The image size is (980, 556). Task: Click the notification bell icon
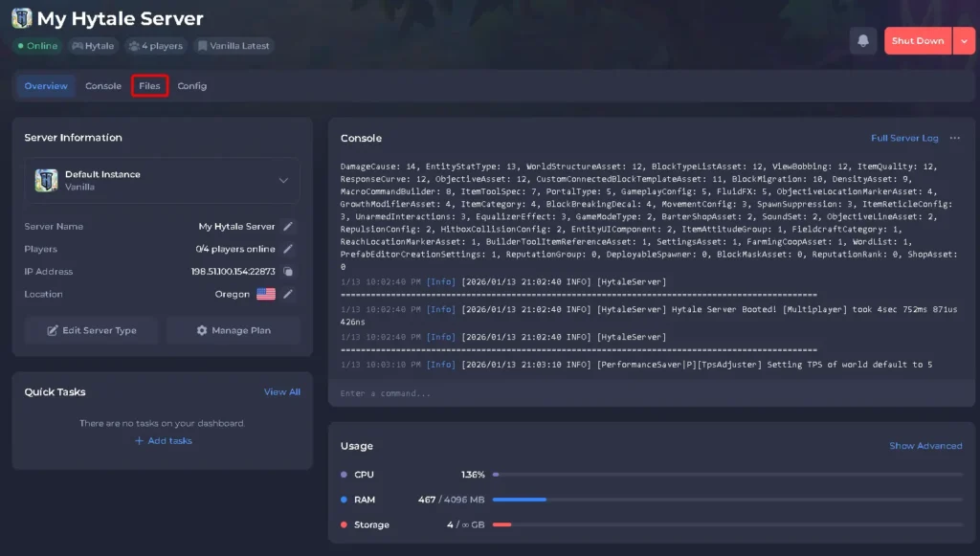click(863, 40)
